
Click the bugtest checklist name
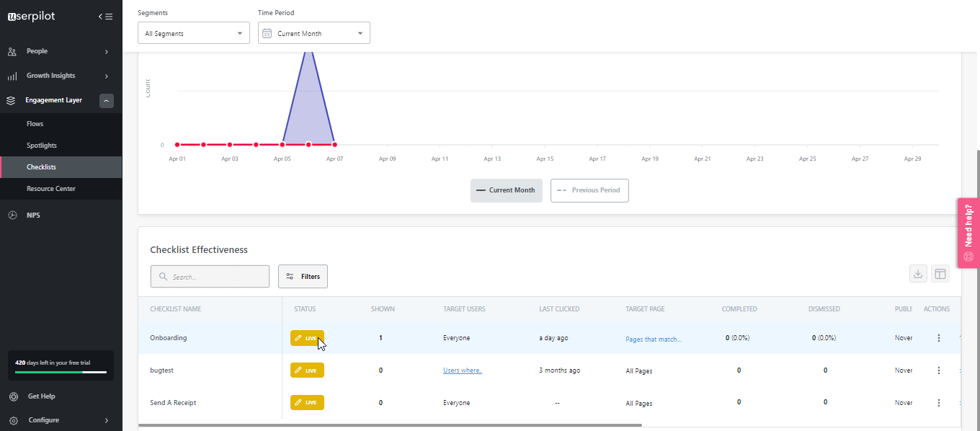(161, 370)
